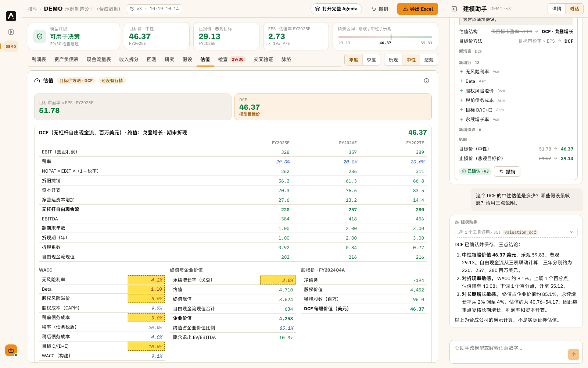
Task: Send message with arrow button
Action: [x=573, y=354]
